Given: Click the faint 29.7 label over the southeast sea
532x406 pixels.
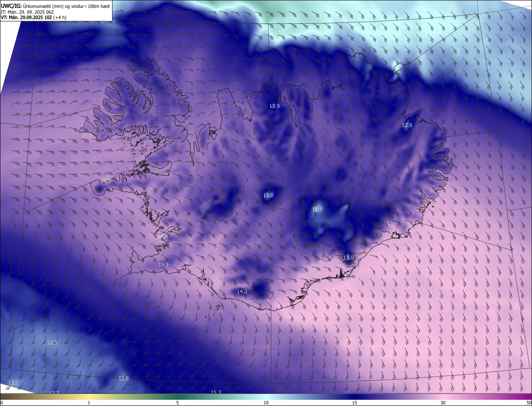Looking at the screenshot, I should (399, 348).
